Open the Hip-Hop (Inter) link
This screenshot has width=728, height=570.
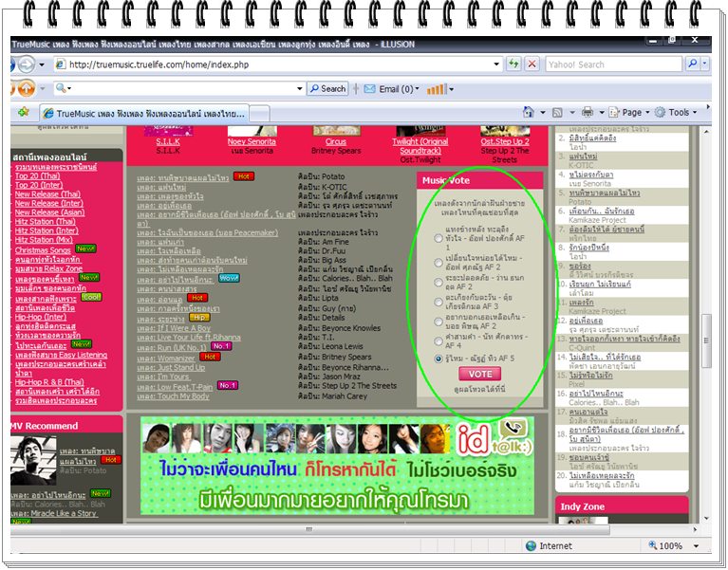tap(41, 317)
